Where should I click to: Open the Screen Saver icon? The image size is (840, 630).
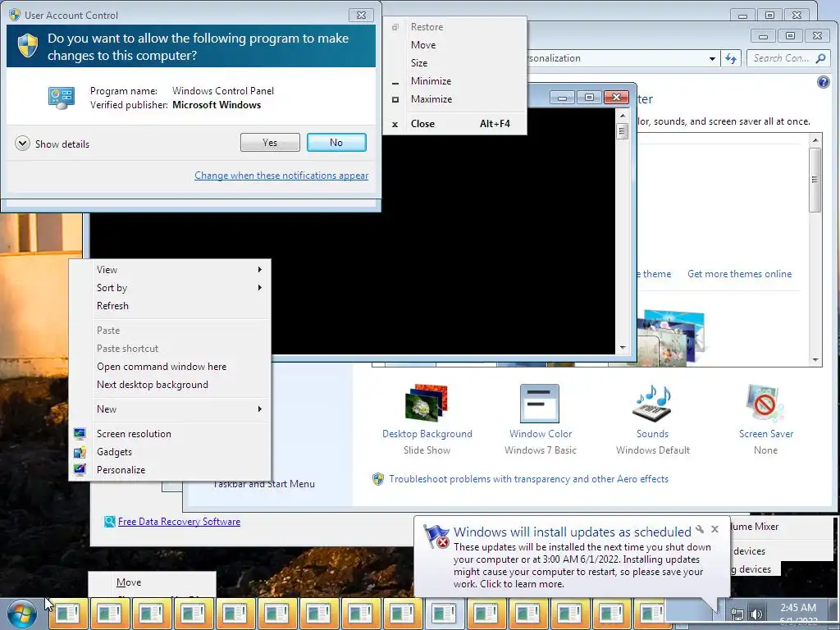point(765,404)
